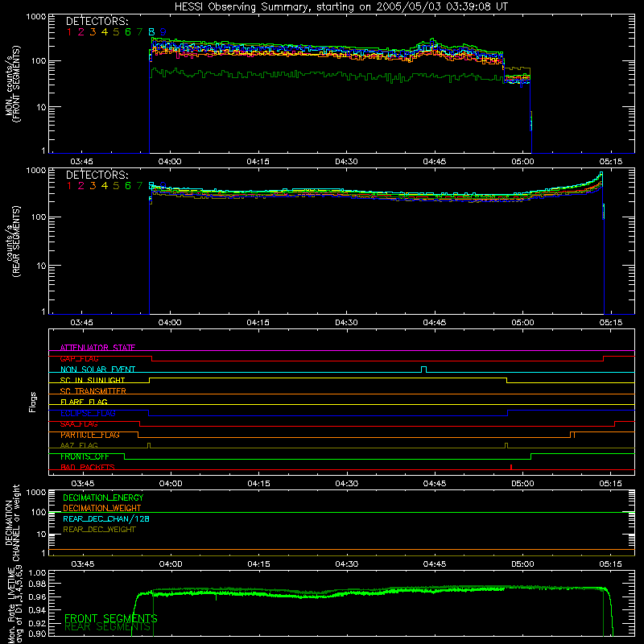The image size is (644, 644).
Task: Select the DETECTORS: label in the front segments plot
Action: 97,22
